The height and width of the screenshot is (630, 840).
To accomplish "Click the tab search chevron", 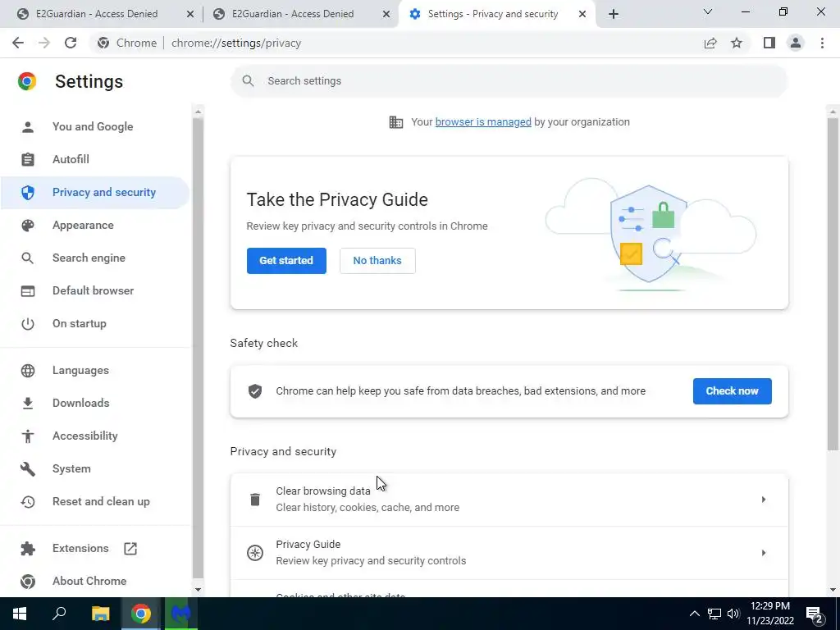I will point(708,11).
